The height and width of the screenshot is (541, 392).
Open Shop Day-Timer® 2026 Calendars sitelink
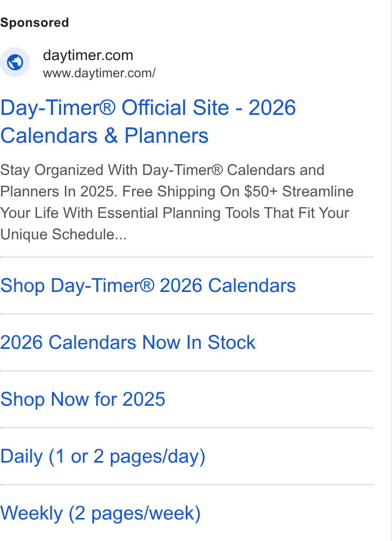point(148,286)
